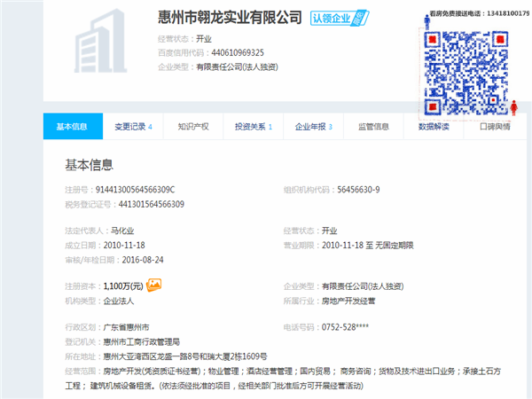Open the 知识产权 tab
This screenshot has width=532, height=399.
tap(193, 127)
